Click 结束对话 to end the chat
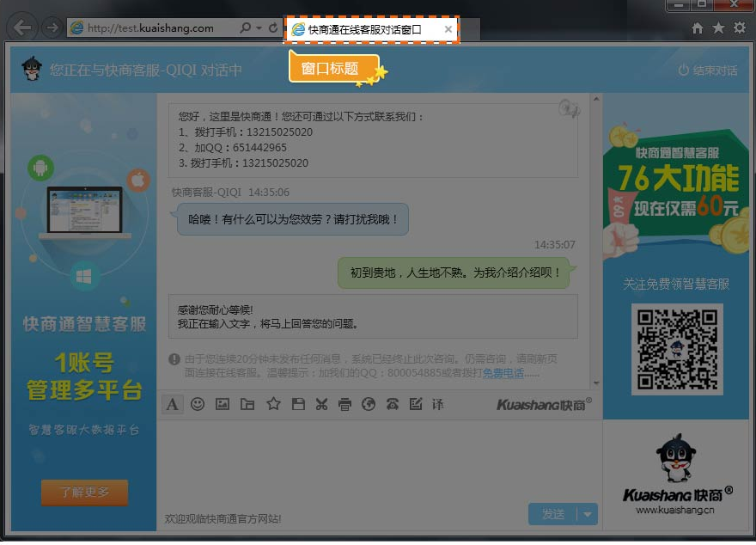The height and width of the screenshot is (545, 756). 708,70
